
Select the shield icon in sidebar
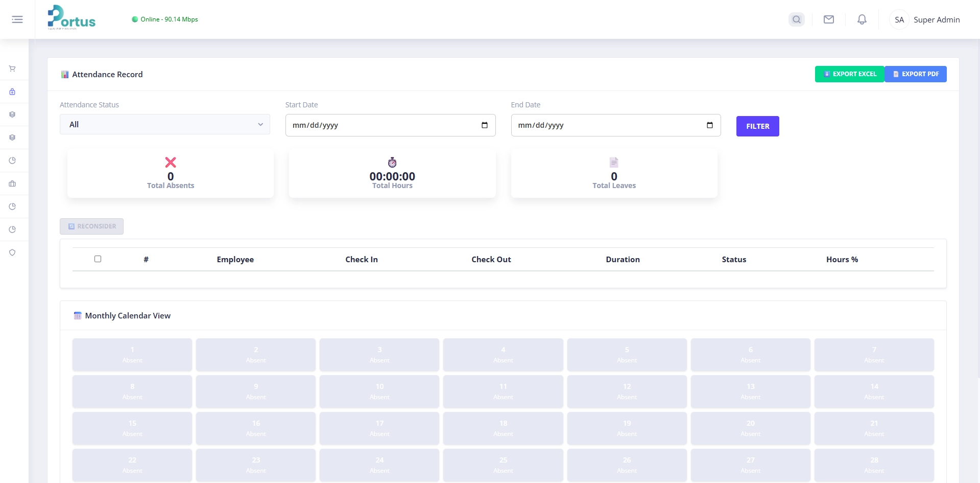click(x=12, y=252)
